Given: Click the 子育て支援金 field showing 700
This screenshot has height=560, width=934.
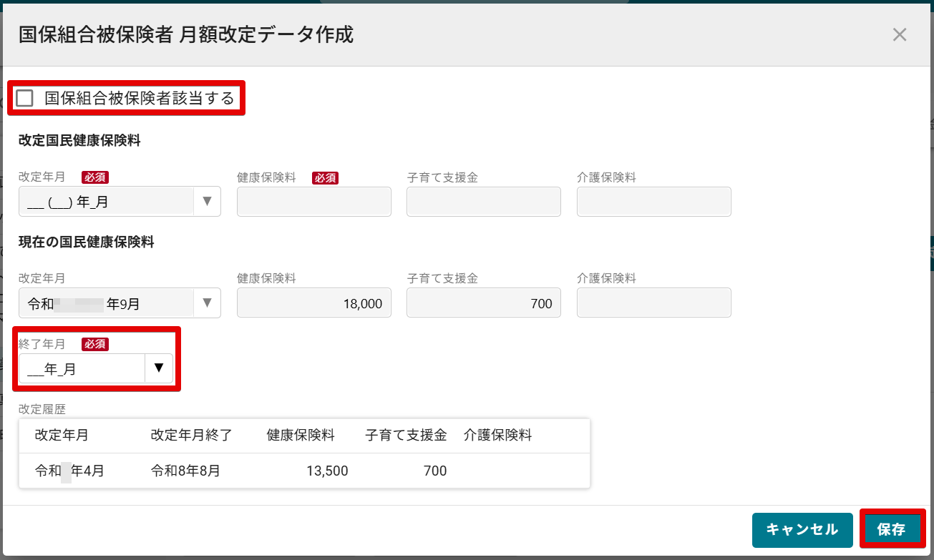Looking at the screenshot, I should [484, 303].
